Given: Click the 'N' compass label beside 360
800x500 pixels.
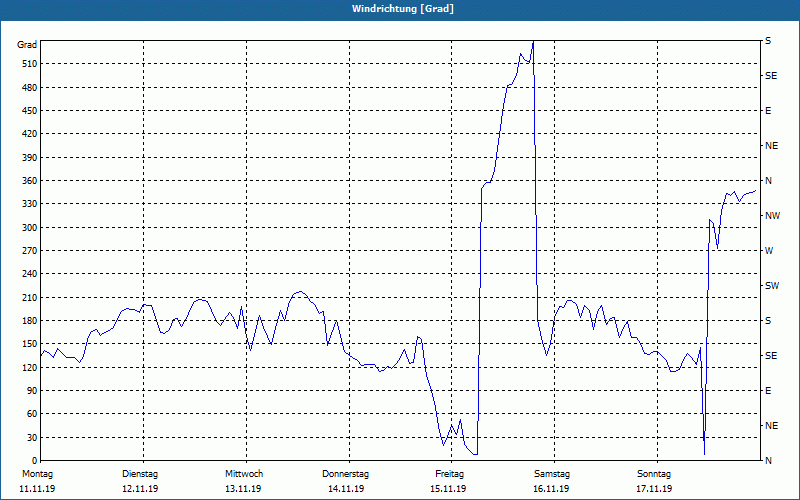Looking at the screenshot, I should tap(768, 181).
